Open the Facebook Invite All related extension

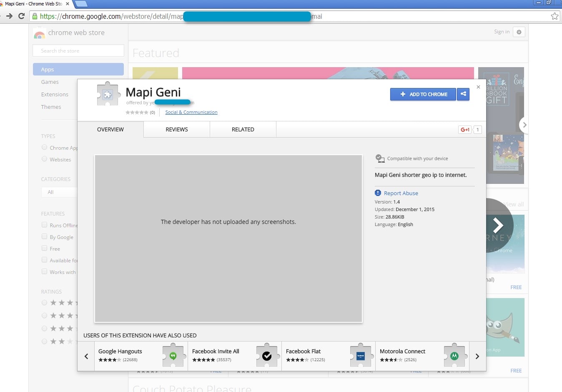point(235,356)
